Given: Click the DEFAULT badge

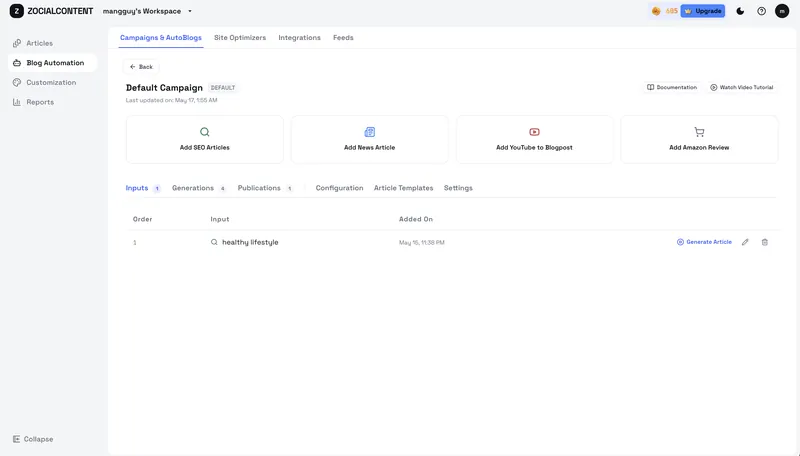Looking at the screenshot, I should coord(223,88).
